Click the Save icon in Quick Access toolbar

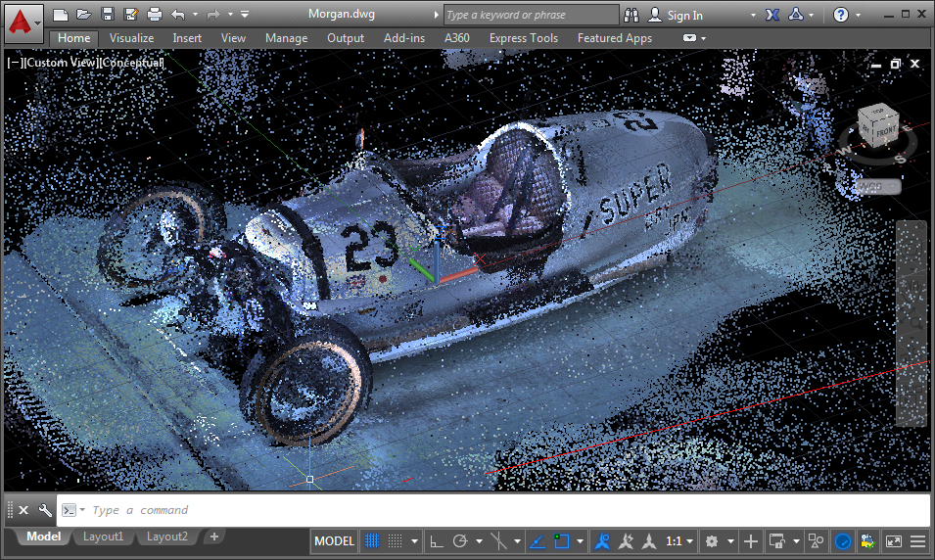pos(108,15)
